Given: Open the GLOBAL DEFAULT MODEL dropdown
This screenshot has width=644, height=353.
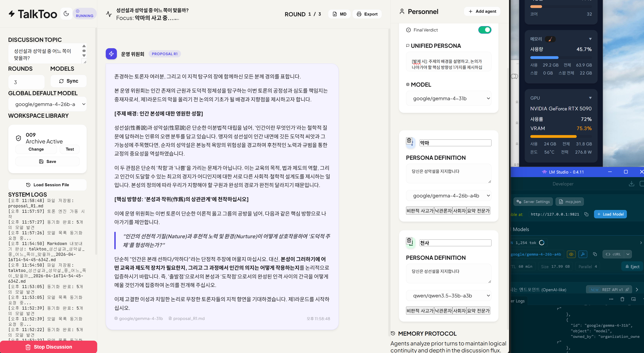Looking at the screenshot, I should pyautogui.click(x=48, y=104).
